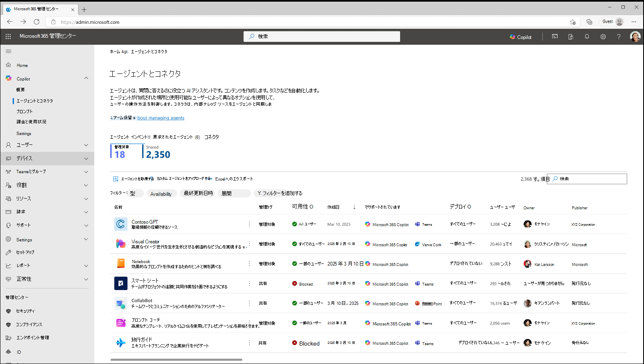Click エージェントを取得する button
The width and height of the screenshot is (644, 364).
point(133,179)
